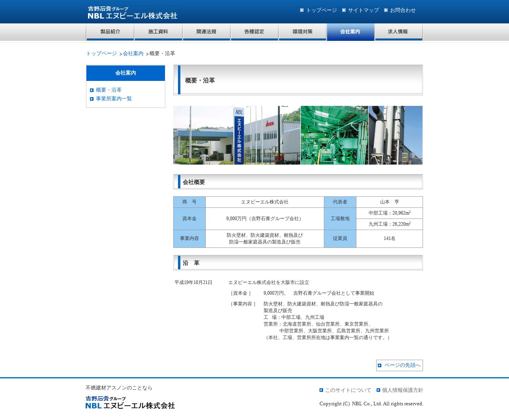
Task: Open 事業所案内一覧 in the sidebar
Action: click(114, 99)
